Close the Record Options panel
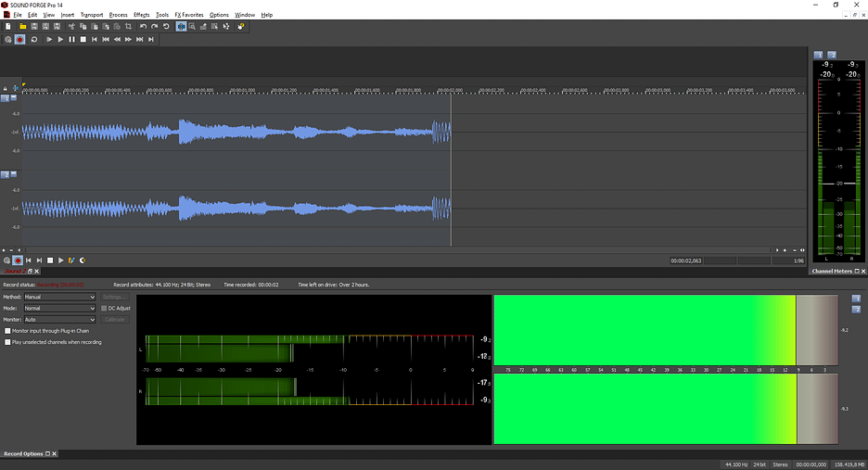This screenshot has width=868, height=470. [x=55, y=453]
